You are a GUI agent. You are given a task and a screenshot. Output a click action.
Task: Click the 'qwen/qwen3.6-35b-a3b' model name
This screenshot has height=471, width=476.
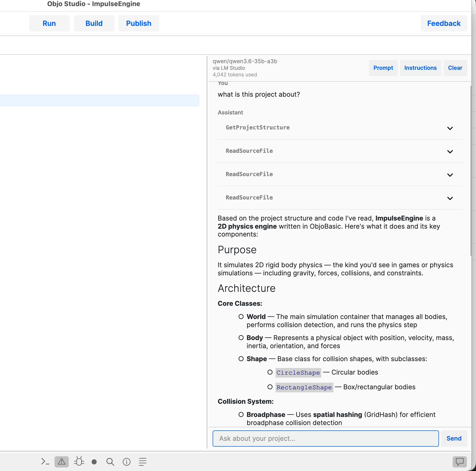pyautogui.click(x=245, y=61)
